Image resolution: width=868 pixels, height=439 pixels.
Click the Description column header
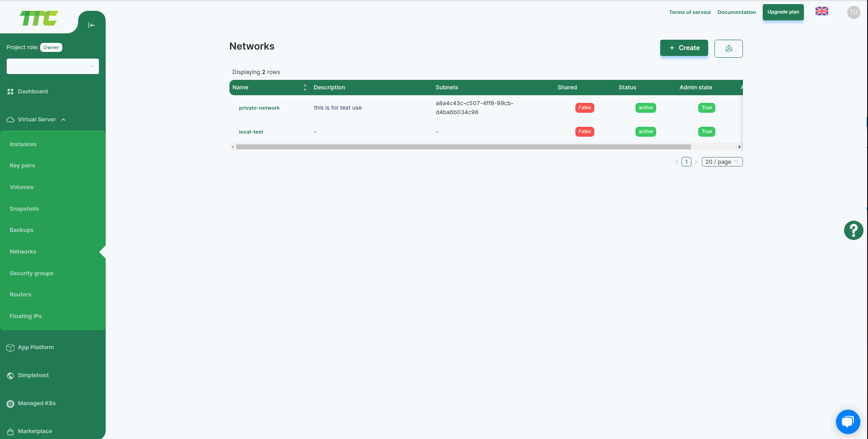click(x=329, y=88)
